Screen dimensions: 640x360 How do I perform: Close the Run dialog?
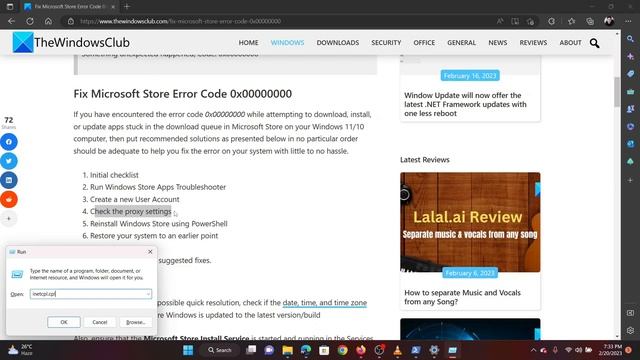150,252
